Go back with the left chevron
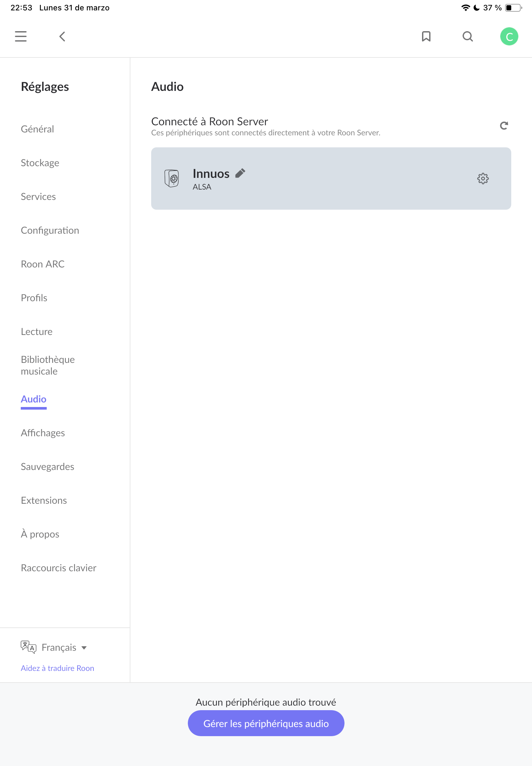Screen dimensions: 532x766 point(62,36)
